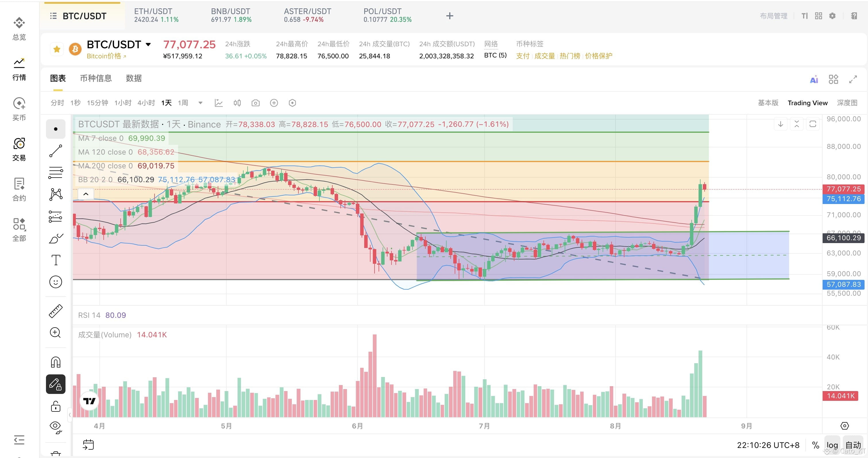Expand more time intervals dropdown

click(200, 103)
